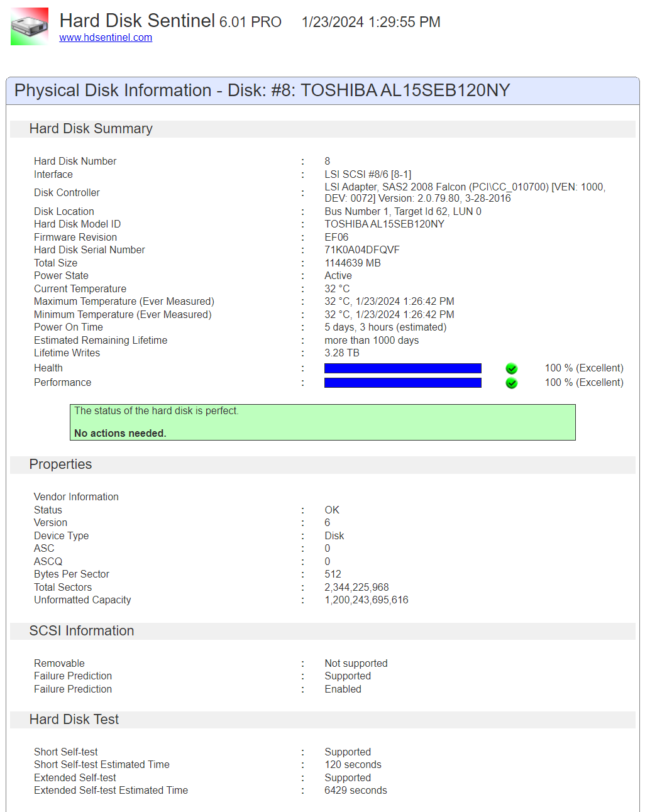This screenshot has height=812, width=645.
Task: Click the Status value OK
Action: click(x=332, y=510)
